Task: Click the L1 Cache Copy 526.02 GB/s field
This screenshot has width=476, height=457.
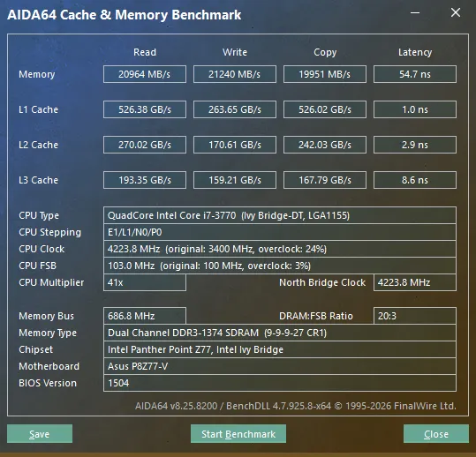Action: [x=325, y=109]
